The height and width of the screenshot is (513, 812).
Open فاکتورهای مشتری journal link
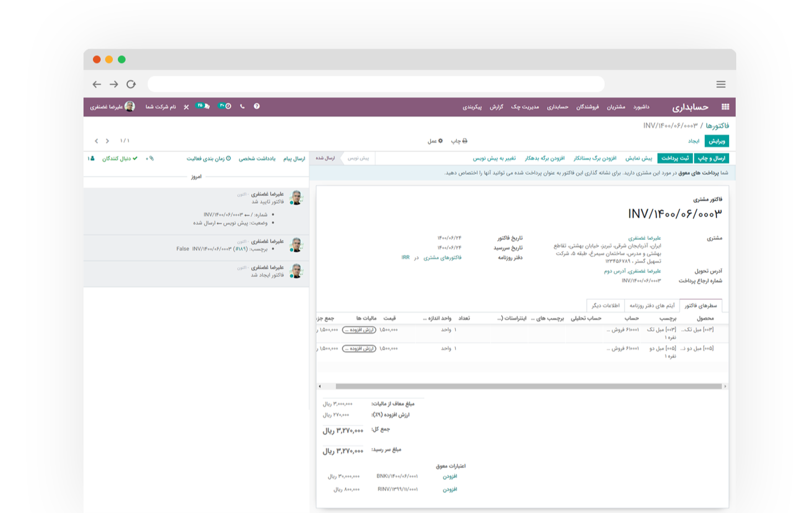coord(442,258)
